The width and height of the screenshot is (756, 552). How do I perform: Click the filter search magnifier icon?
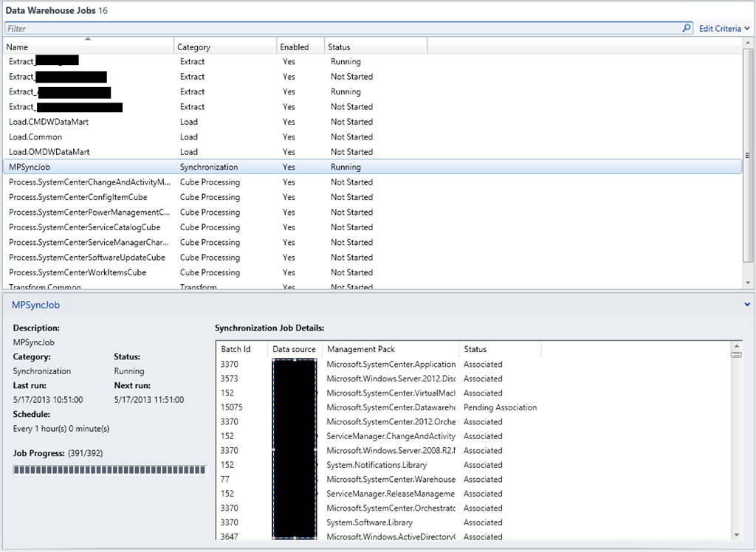tap(687, 29)
